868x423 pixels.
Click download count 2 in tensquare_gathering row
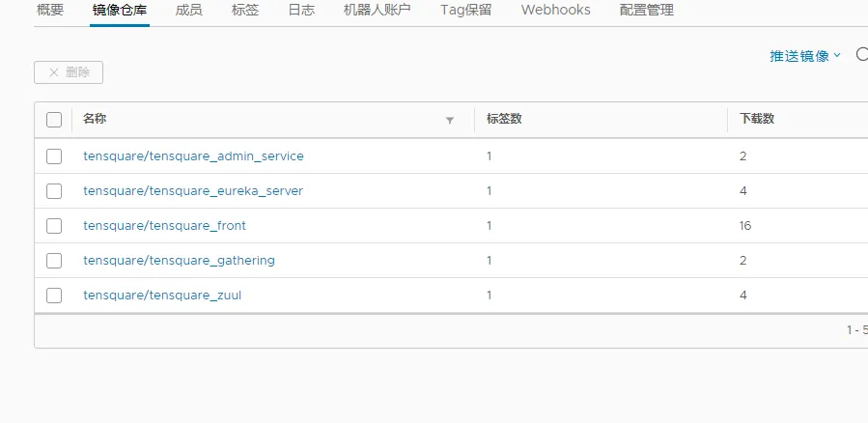click(742, 261)
